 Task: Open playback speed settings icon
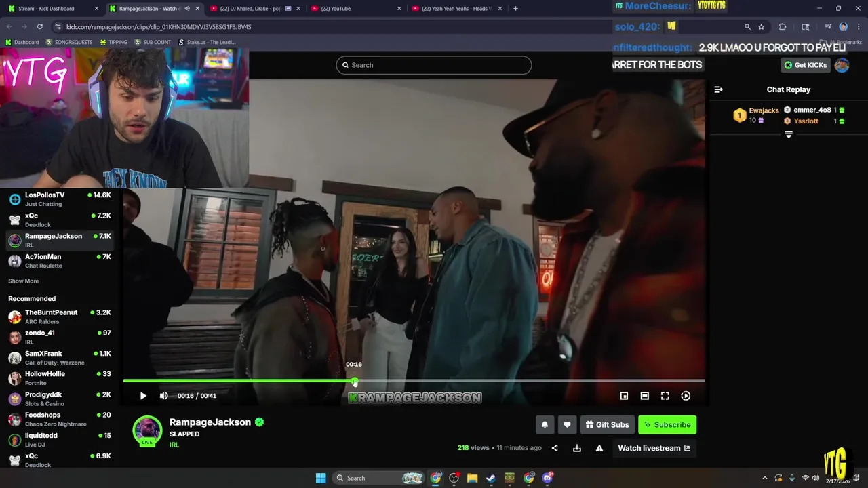[686, 396]
